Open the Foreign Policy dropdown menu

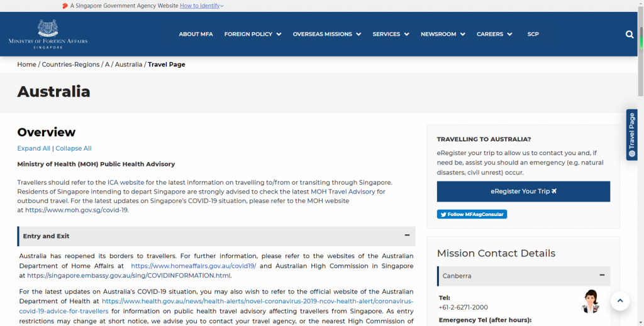point(253,34)
